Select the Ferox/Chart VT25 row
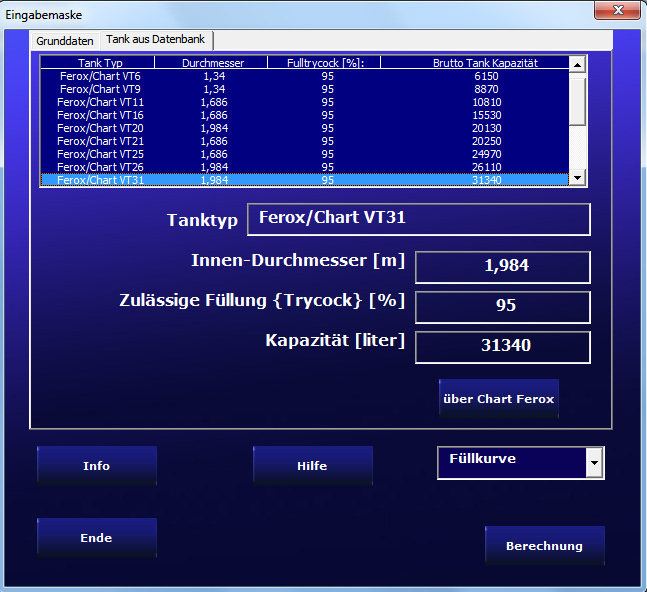Image resolution: width=647 pixels, height=592 pixels. 305,154
